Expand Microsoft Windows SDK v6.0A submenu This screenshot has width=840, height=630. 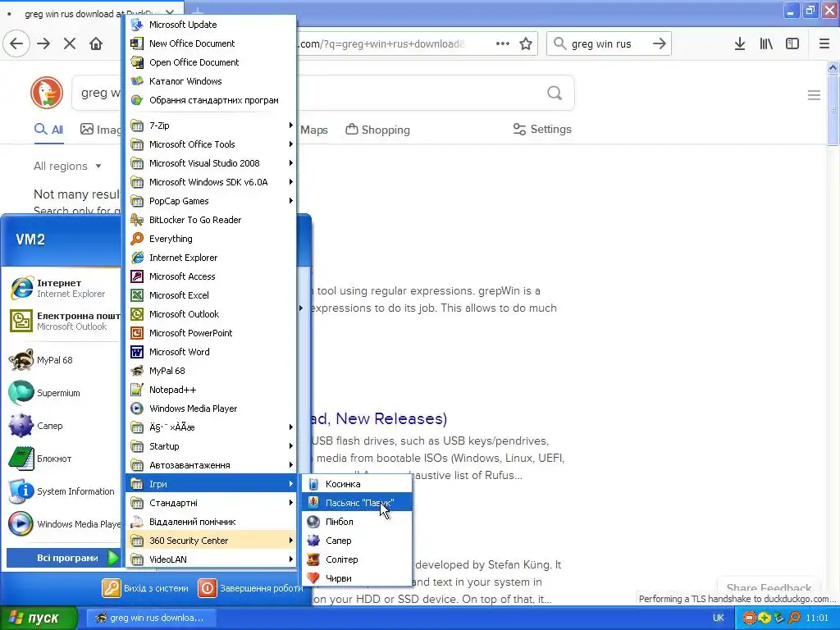tap(211, 182)
